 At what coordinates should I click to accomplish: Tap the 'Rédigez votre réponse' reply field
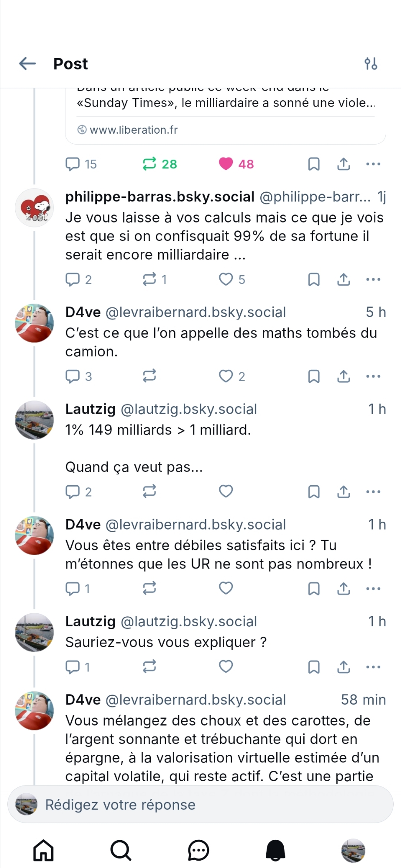click(x=200, y=805)
